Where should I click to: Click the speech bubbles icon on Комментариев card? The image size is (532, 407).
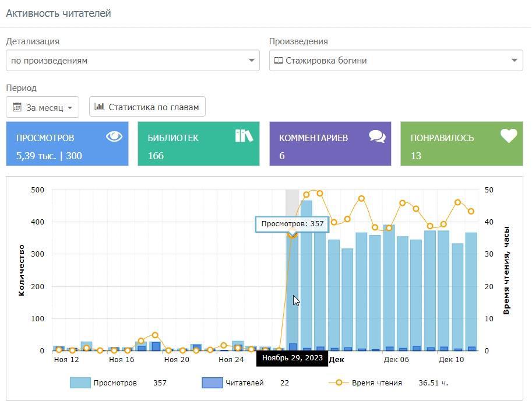[377, 136]
